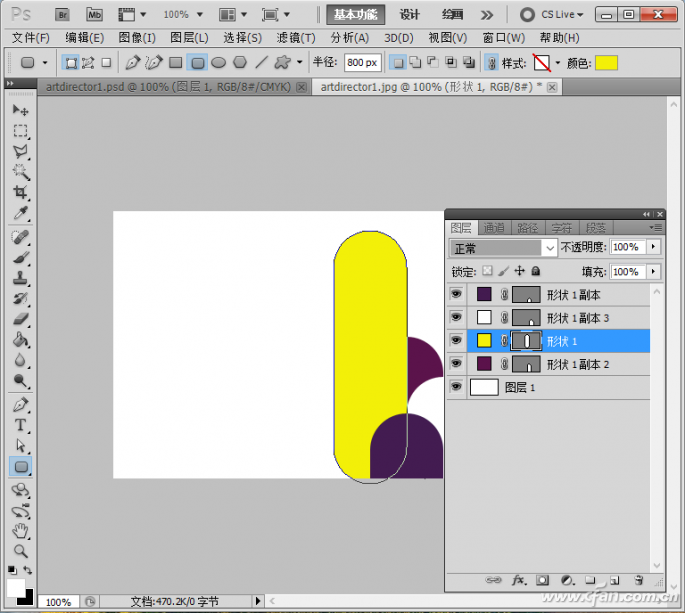
Task: Select the Rounded Rectangle tool in toolbox
Action: [x=21, y=467]
